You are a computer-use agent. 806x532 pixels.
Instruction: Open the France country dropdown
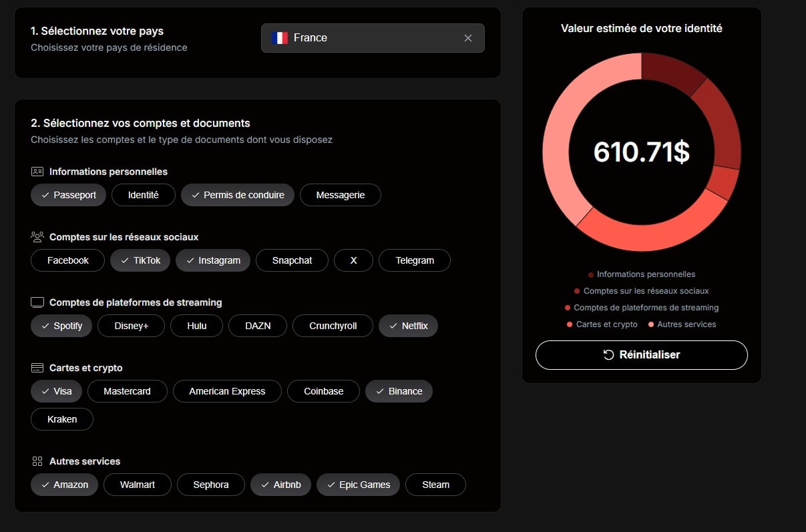(361, 38)
